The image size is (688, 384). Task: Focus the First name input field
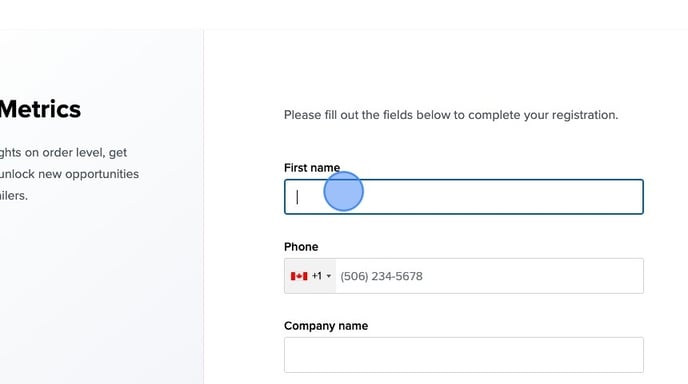[x=464, y=197]
